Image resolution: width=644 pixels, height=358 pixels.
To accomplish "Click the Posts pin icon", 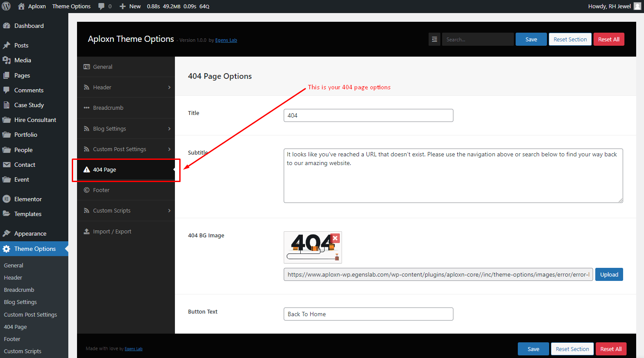I will coord(7,45).
